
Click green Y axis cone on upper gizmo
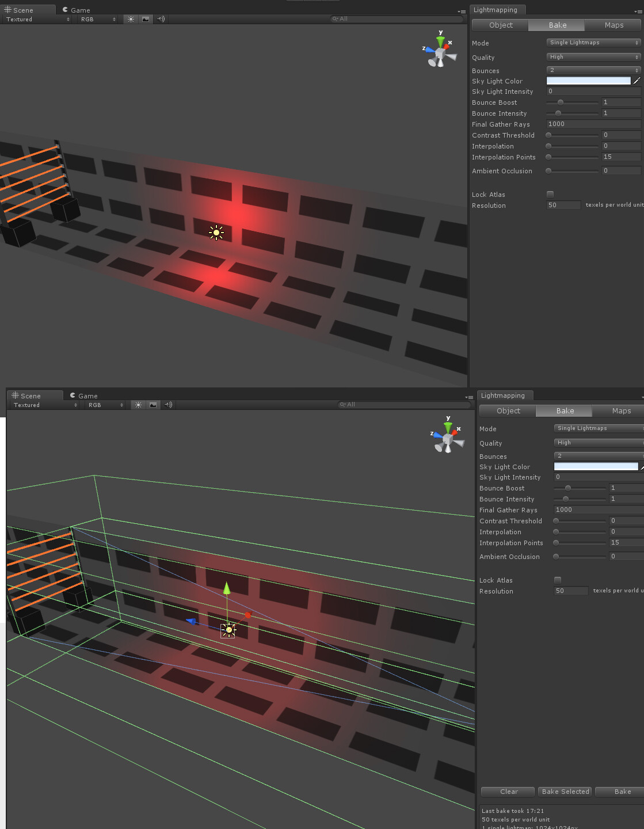click(441, 41)
